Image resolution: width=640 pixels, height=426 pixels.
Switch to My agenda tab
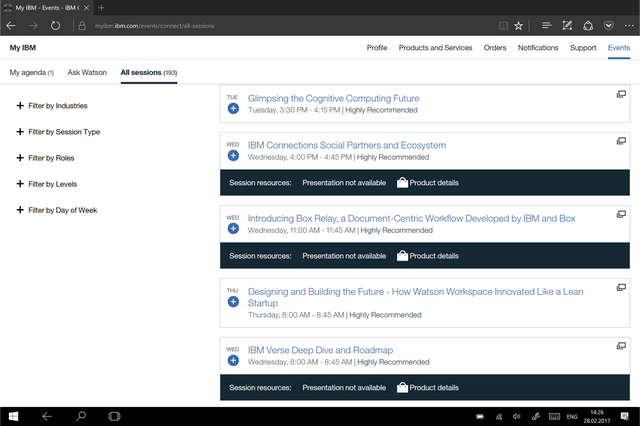click(x=31, y=73)
